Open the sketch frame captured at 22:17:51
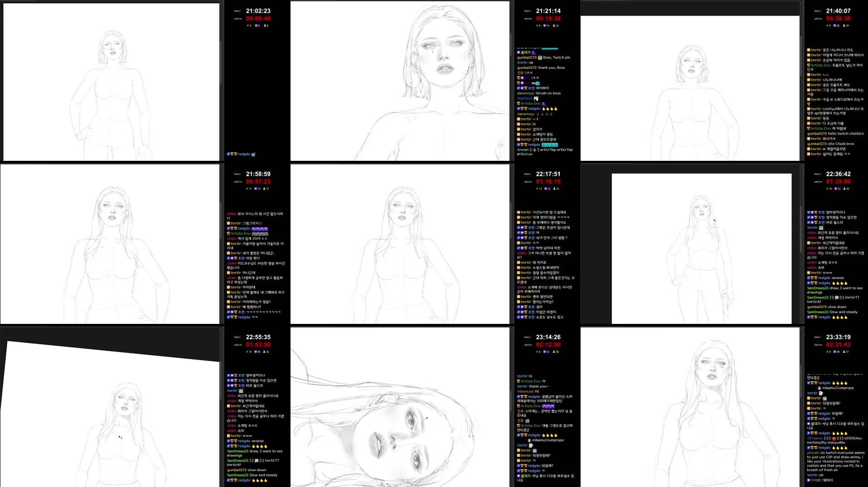Viewport: 868px width, 487px height. pos(400,244)
